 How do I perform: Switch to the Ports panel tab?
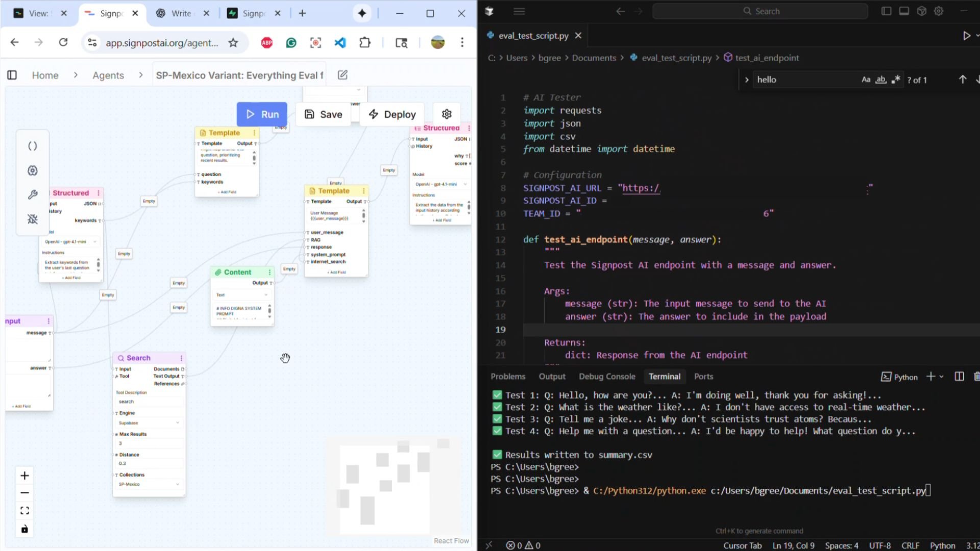pyautogui.click(x=703, y=377)
